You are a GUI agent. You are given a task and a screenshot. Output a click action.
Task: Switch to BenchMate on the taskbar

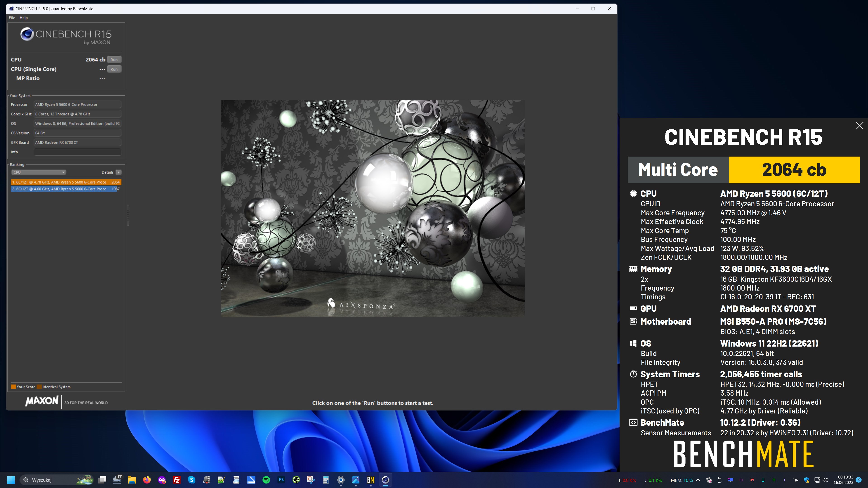coord(371,480)
